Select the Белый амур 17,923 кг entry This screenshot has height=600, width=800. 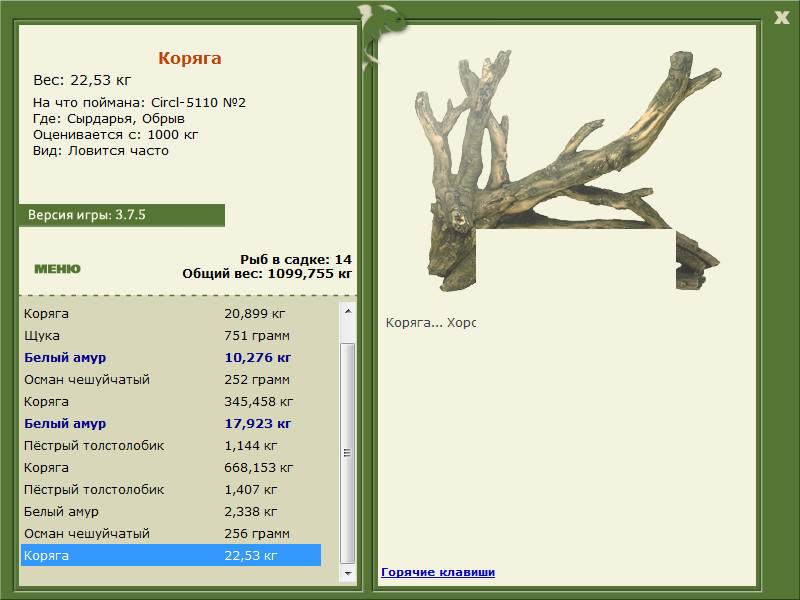[171, 423]
